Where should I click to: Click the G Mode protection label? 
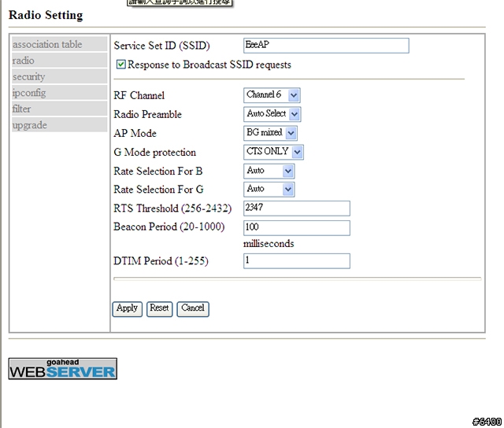coord(154,152)
